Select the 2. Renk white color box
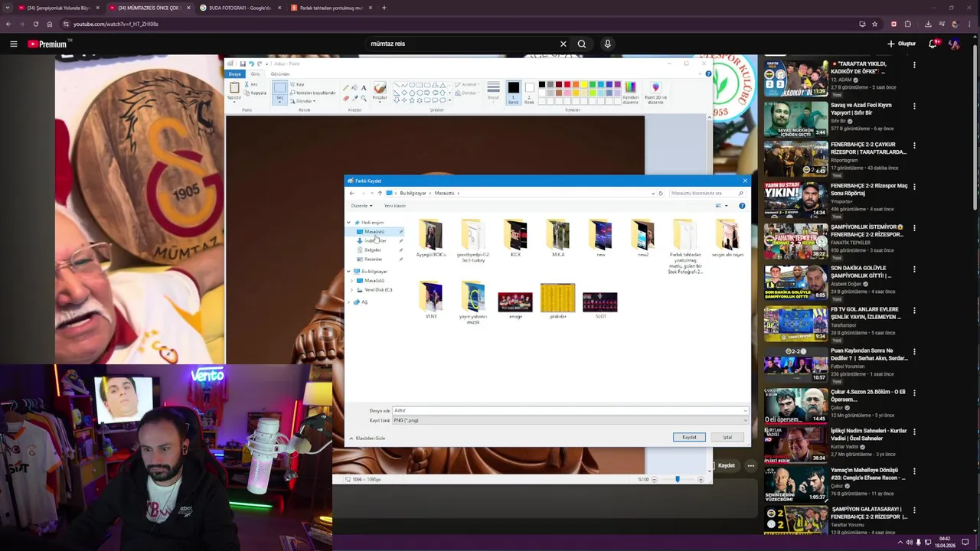Screen dimensions: 980x551 (529, 92)
